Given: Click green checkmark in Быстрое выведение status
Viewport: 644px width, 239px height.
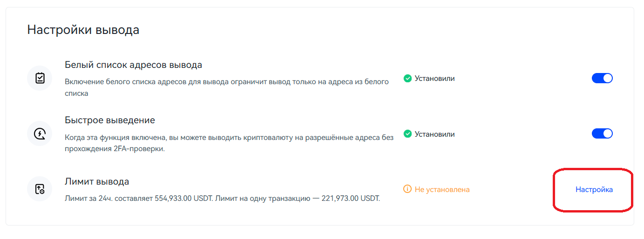Looking at the screenshot, I should (x=407, y=134).
